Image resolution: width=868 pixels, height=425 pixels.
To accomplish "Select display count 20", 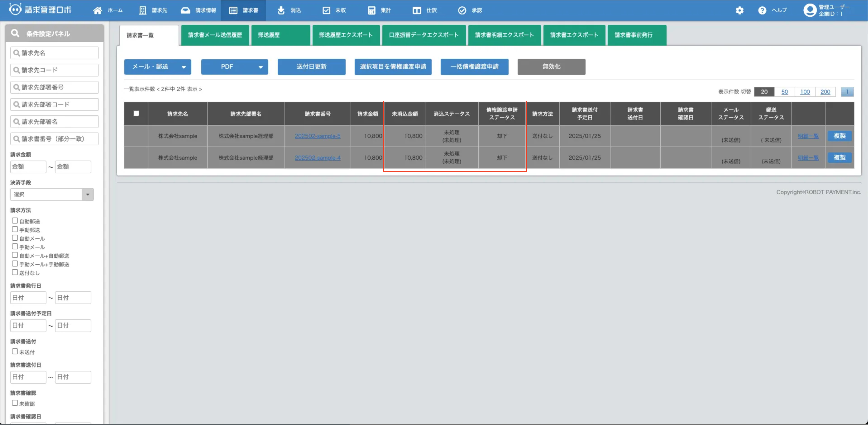I will click(x=764, y=92).
